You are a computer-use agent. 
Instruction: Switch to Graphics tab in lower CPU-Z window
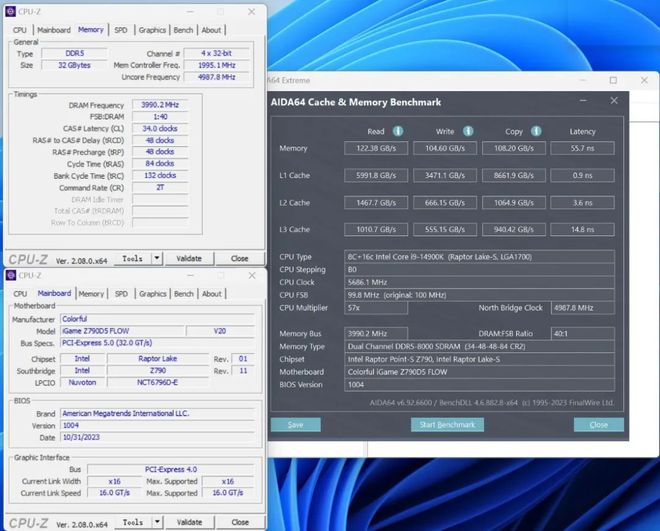[152, 294]
